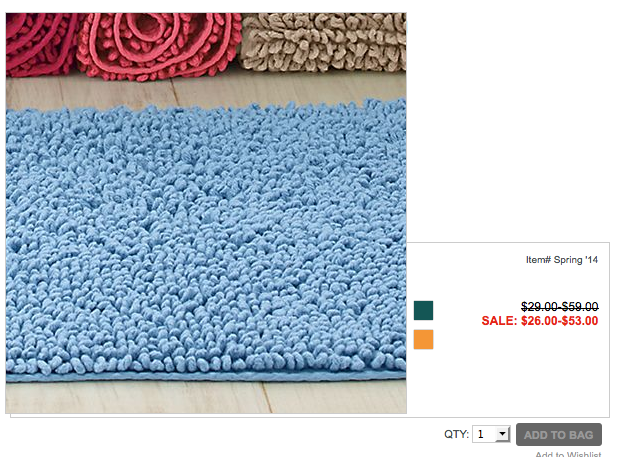
Task: Click the blue shag rug image
Action: coord(206,241)
